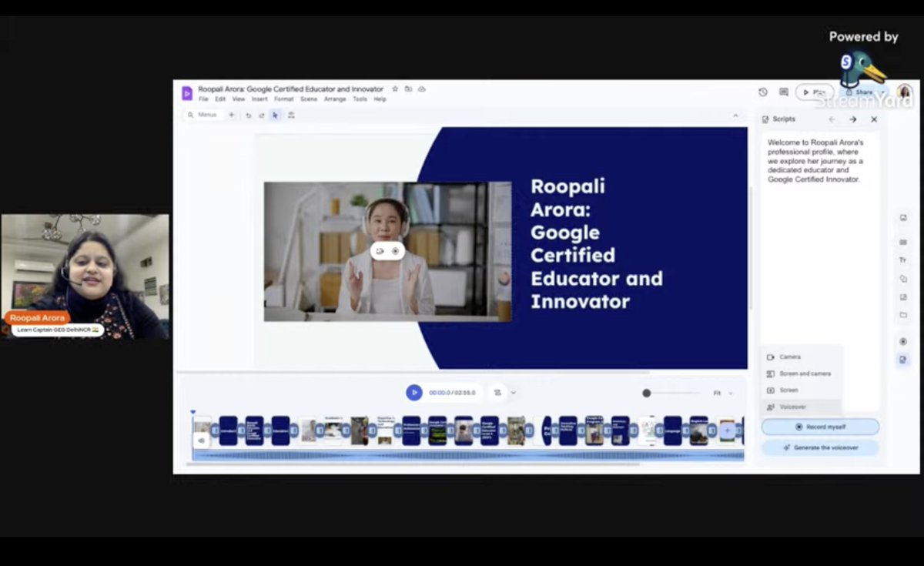
Task: Click the Record myself button
Action: pyautogui.click(x=820, y=427)
